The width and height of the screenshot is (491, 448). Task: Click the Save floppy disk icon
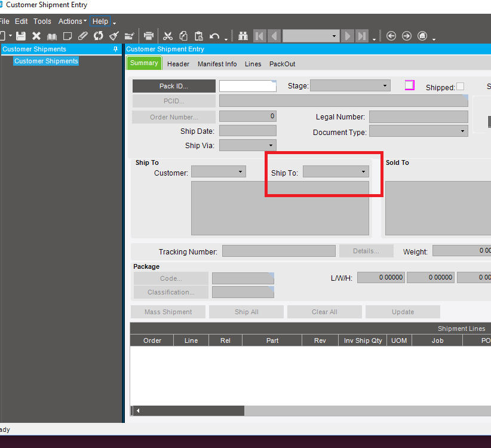pyautogui.click(x=21, y=36)
